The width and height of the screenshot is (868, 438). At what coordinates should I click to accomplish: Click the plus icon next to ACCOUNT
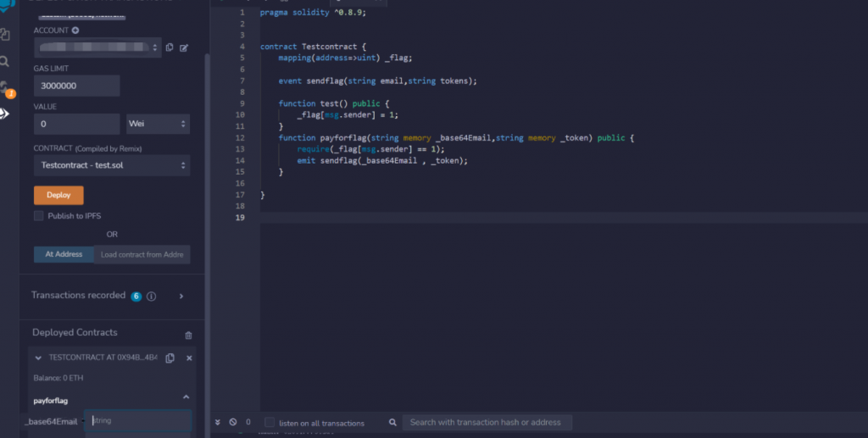pos(75,30)
